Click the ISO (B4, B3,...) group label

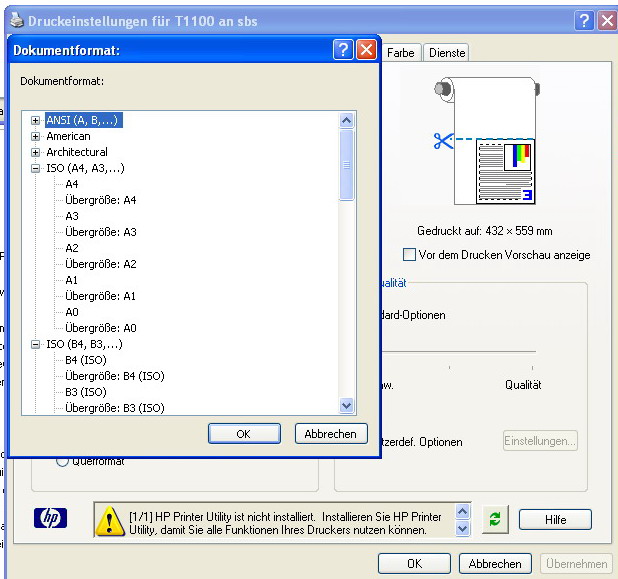click(x=84, y=344)
